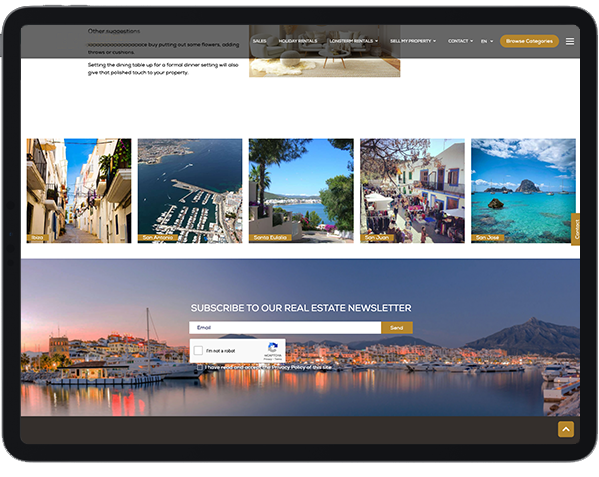The height and width of the screenshot is (477, 599).
Task: Open the EN language selector
Action: coord(487,41)
